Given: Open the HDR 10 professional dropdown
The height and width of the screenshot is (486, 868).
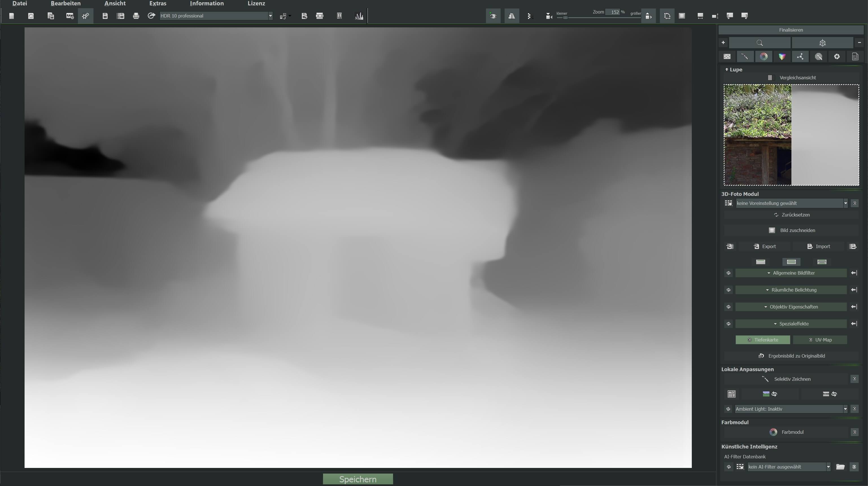Looking at the screenshot, I should tap(216, 16).
